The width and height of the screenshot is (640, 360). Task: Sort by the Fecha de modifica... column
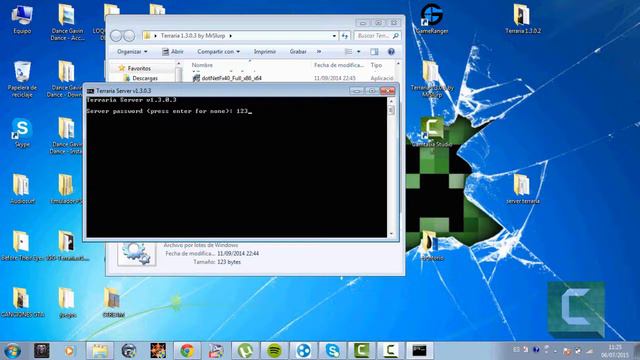[339, 65]
